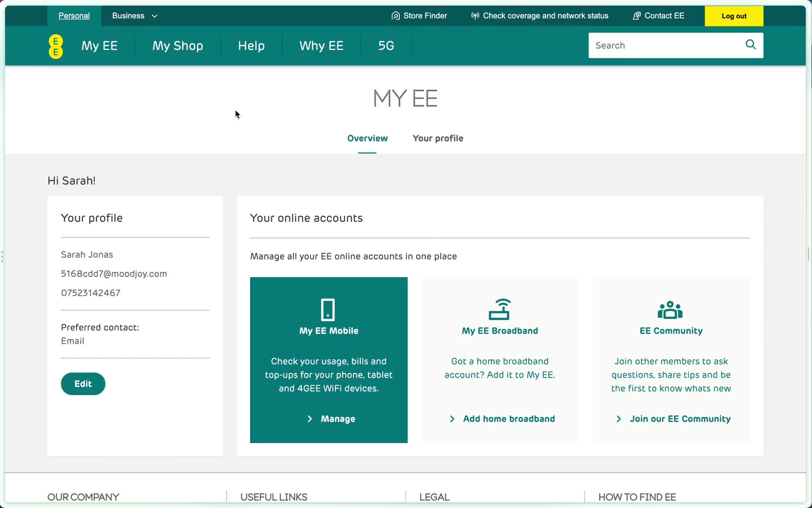
Task: Click chevron beside Join our EE Community
Action: pos(619,419)
